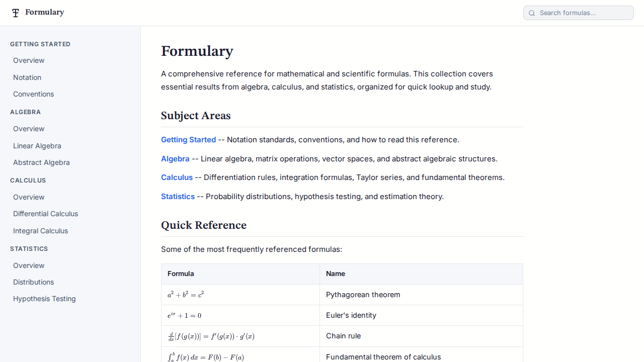Open the Notation page from sidebar
Image resolution: width=644 pixels, height=362 pixels.
[x=27, y=77]
